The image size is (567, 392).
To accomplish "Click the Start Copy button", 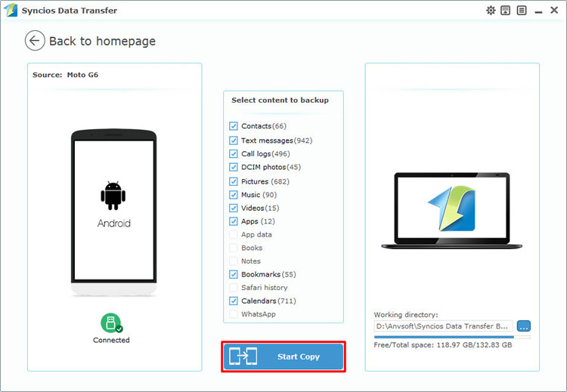I will [283, 357].
